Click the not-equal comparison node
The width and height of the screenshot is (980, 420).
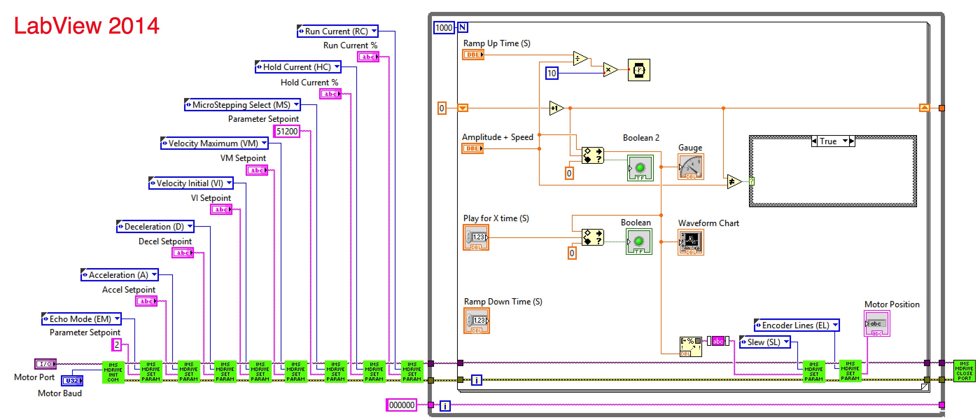(734, 182)
